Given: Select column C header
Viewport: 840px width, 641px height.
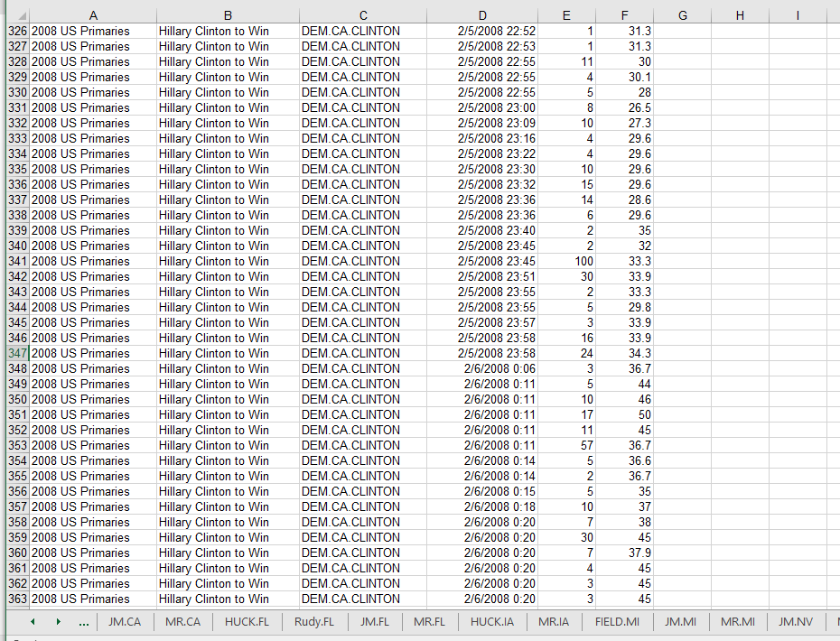Looking at the screenshot, I should 363,15.
